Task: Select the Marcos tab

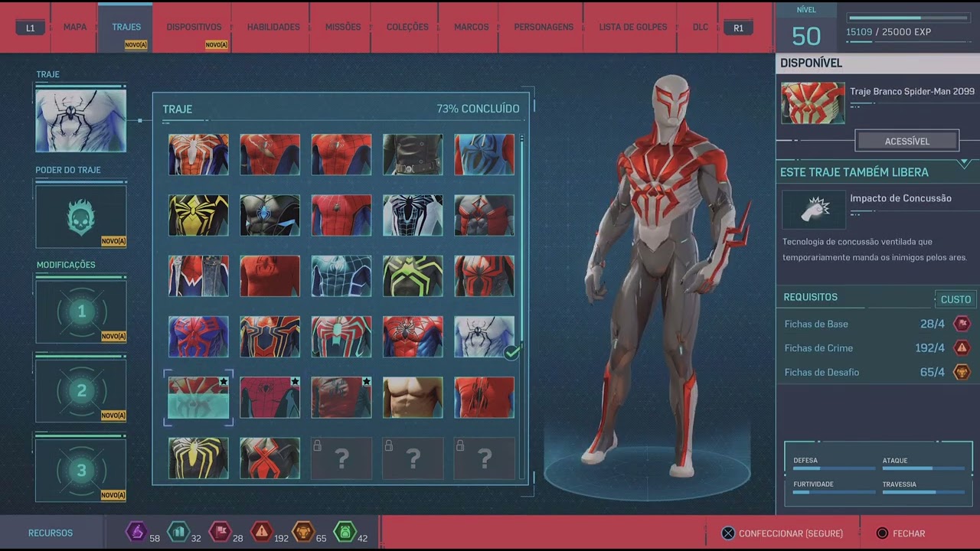Action: 471,27
